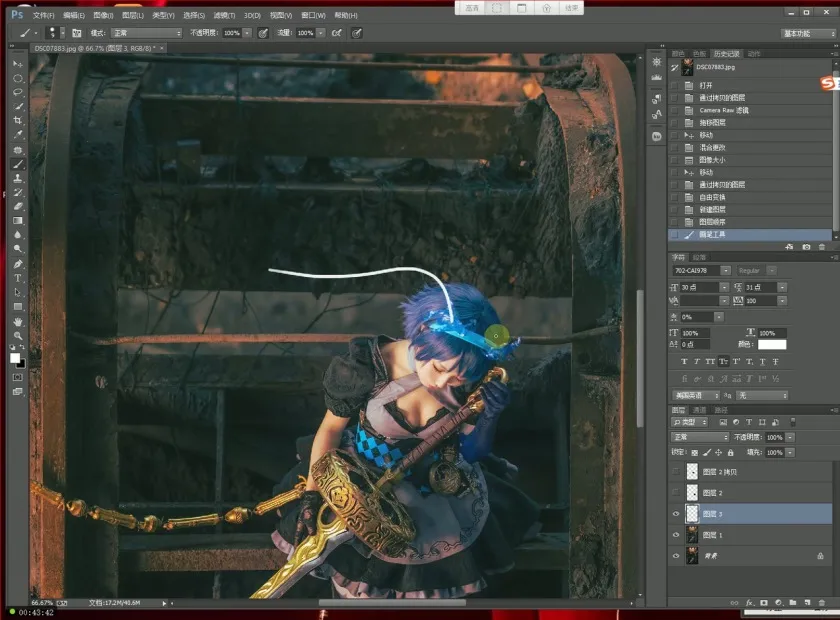Toggle visibility of the 背景 layer
The width and height of the screenshot is (840, 620).
676,556
